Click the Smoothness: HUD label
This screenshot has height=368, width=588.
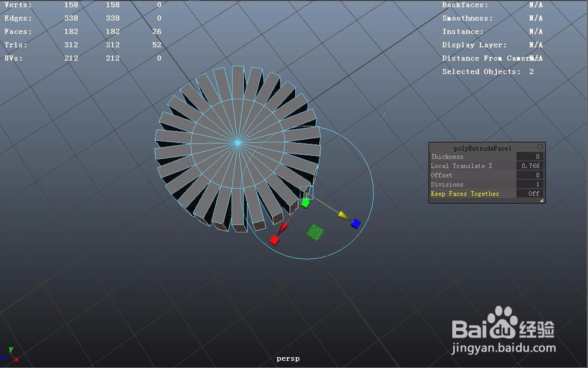tap(467, 18)
